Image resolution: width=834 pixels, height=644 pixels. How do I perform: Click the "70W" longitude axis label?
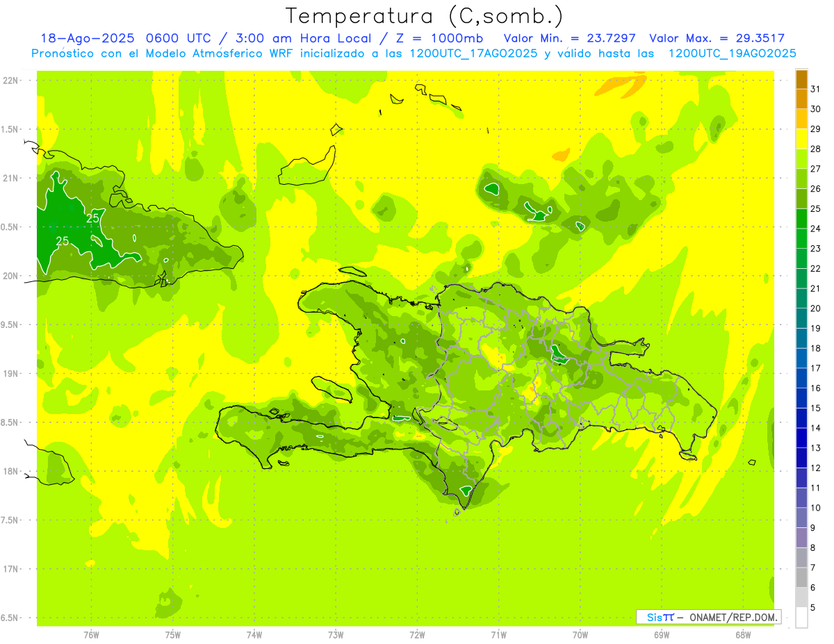coord(580,634)
